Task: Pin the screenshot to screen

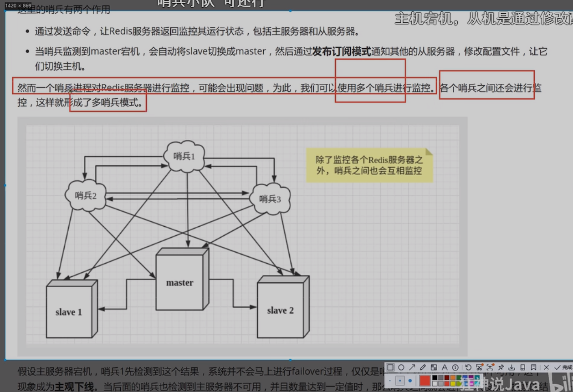Action: pos(501,367)
